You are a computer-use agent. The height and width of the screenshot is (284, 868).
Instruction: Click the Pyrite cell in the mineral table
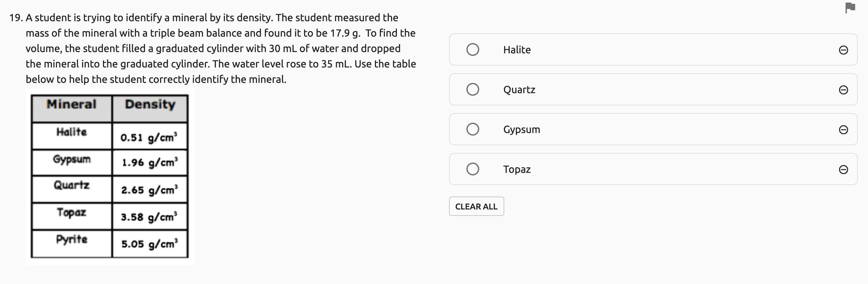click(x=72, y=239)
